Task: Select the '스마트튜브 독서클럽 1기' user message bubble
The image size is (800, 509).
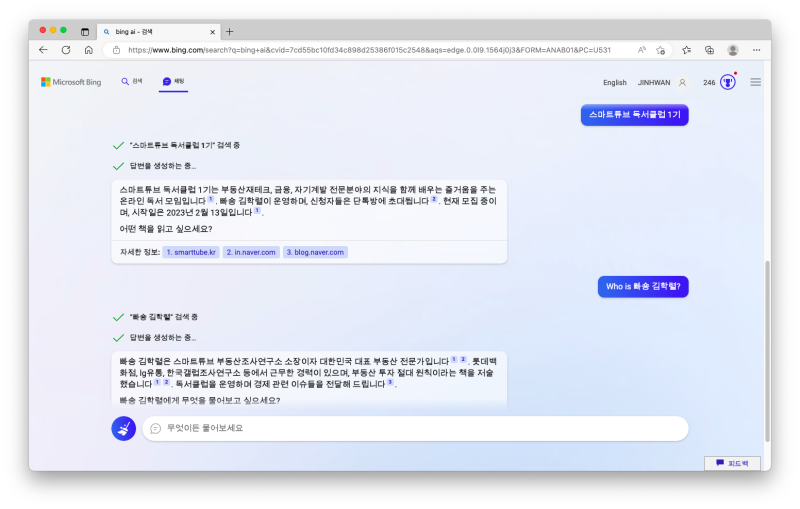Action: tap(635, 115)
